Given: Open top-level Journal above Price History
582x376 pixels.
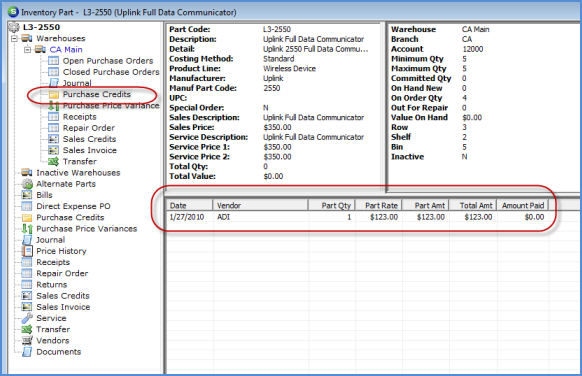Looking at the screenshot, I should click(x=50, y=240).
